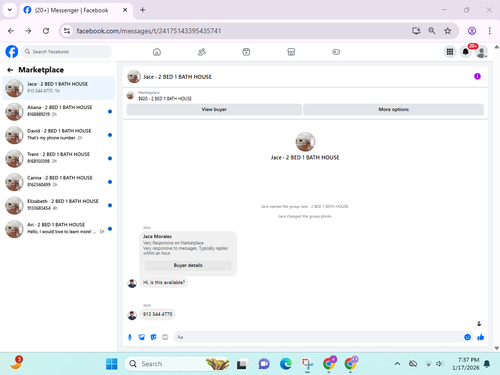Image resolution: width=500 pixels, height=375 pixels.
Task: Open the Chrome three-dot menu
Action: point(490,31)
